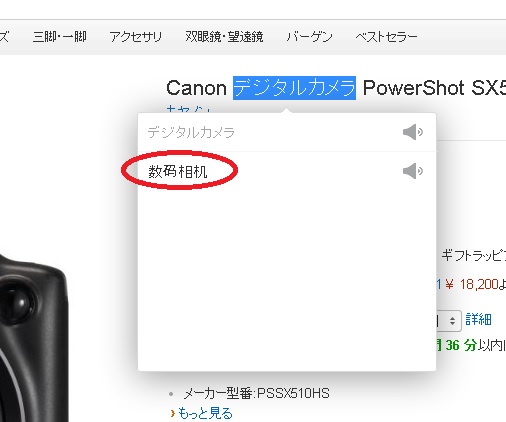Open the バーゲン category
Screen dimensions: 506x422
(310, 36)
